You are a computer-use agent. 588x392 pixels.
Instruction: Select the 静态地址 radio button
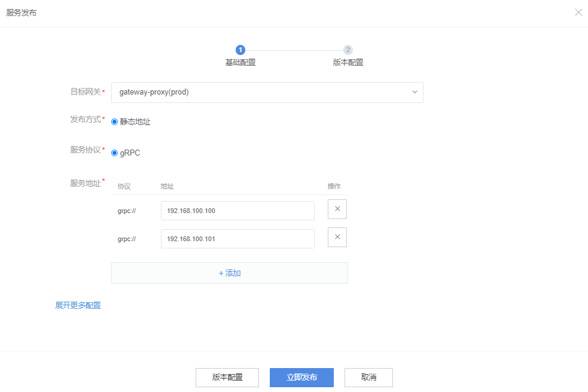115,121
